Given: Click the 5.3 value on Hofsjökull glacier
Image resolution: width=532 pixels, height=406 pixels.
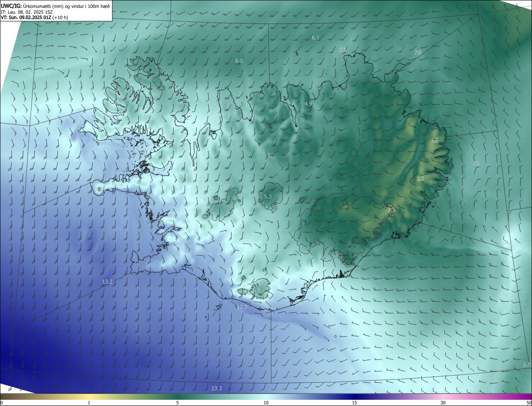Looking at the screenshot, I should 268,196.
